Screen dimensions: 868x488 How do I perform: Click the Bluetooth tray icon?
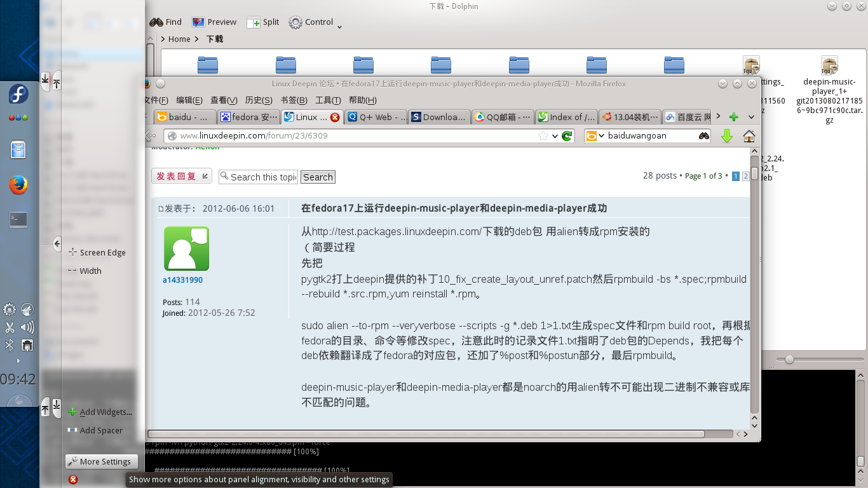click(10, 346)
